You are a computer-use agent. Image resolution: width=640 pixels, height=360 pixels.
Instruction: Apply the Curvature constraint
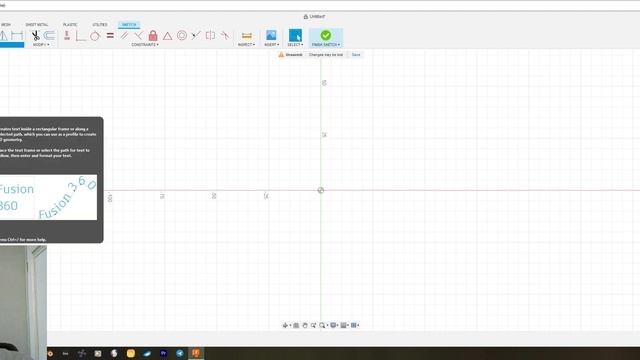(225, 36)
